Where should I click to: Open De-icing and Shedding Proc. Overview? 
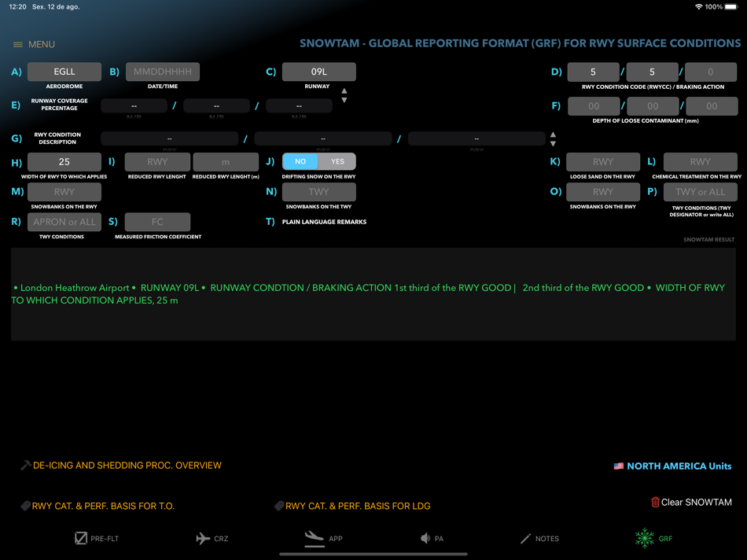click(127, 465)
